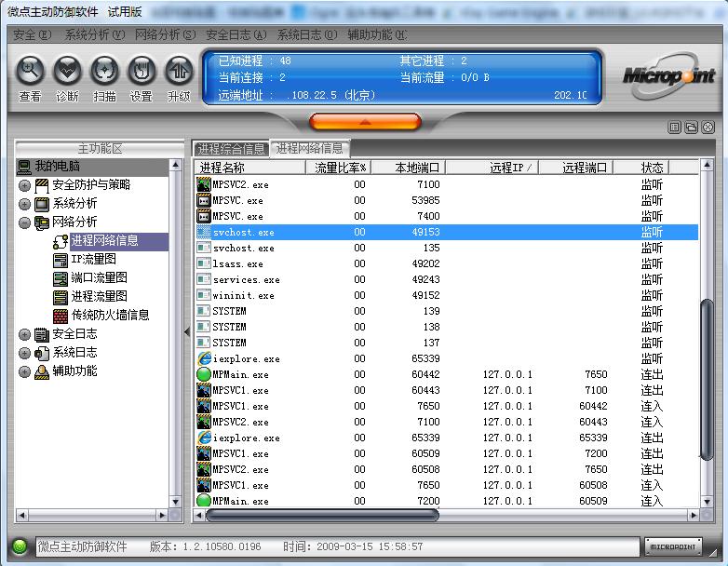Sort by 流量比率% column header

pyautogui.click(x=339, y=168)
